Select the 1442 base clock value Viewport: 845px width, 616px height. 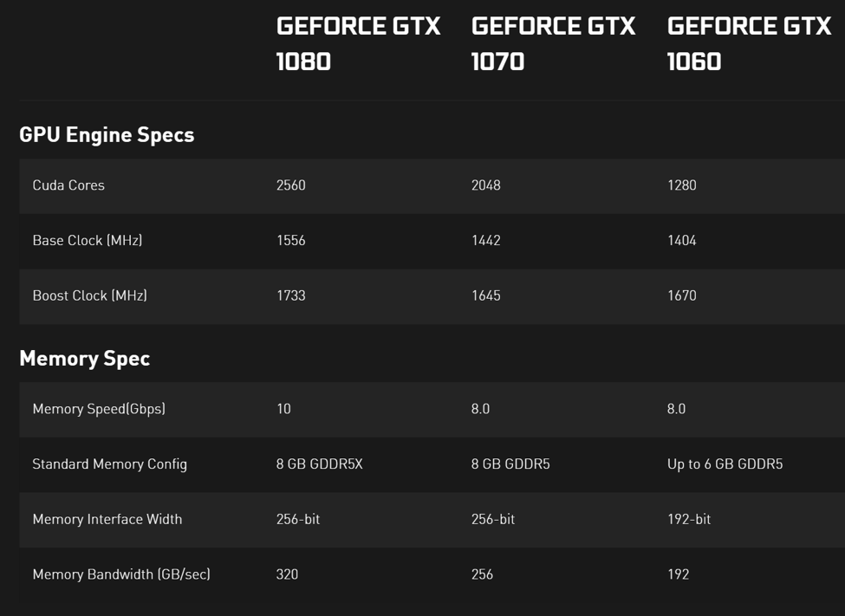486,240
